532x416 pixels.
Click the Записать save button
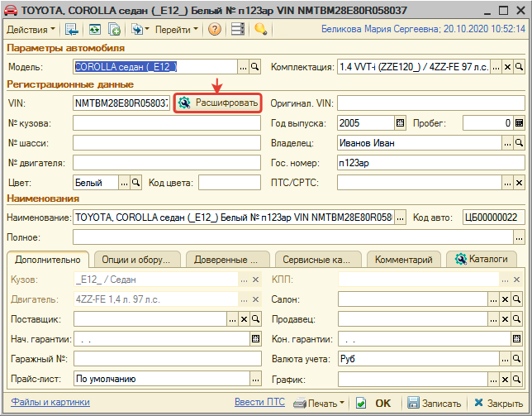(x=434, y=403)
